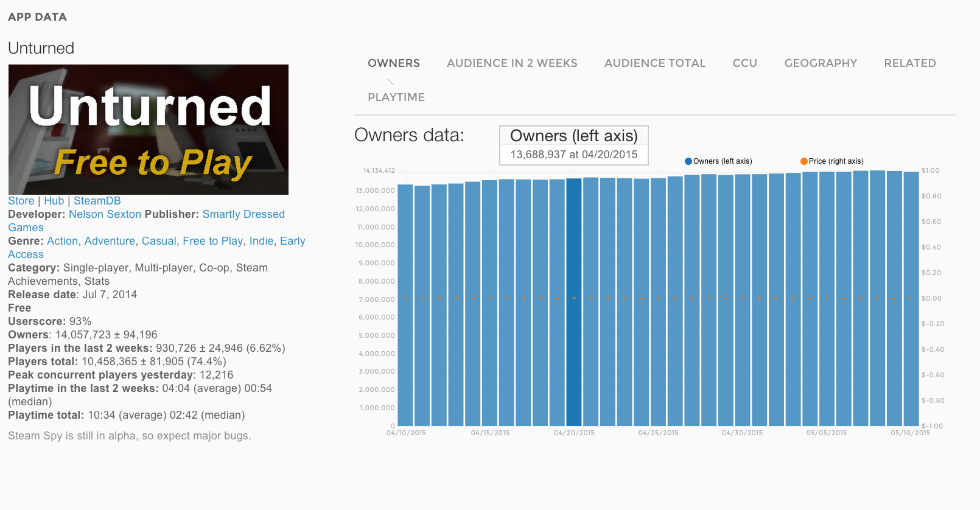The image size is (980, 510).
Task: Open the Hub link
Action: [x=54, y=201]
